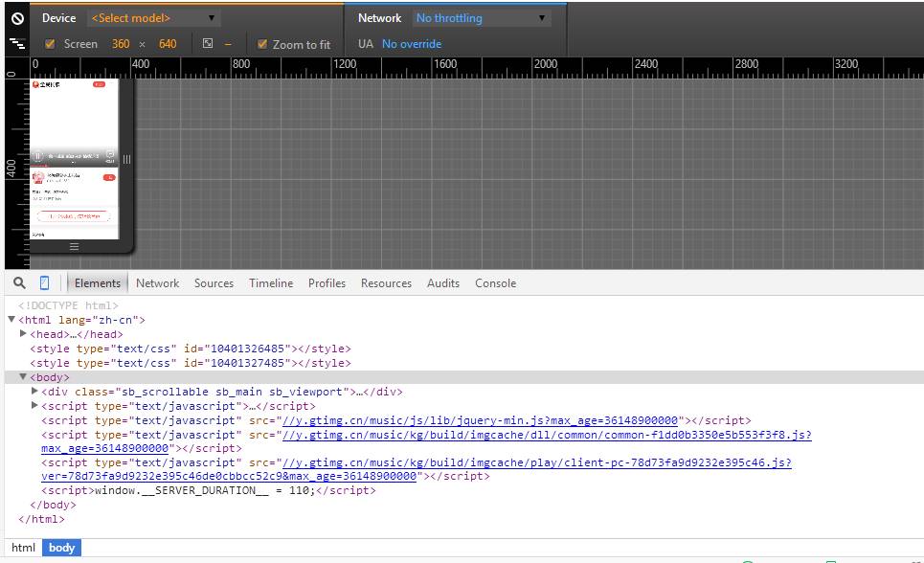Select the closing </html> tag line
Screen dimensions: 924x563
(41, 519)
